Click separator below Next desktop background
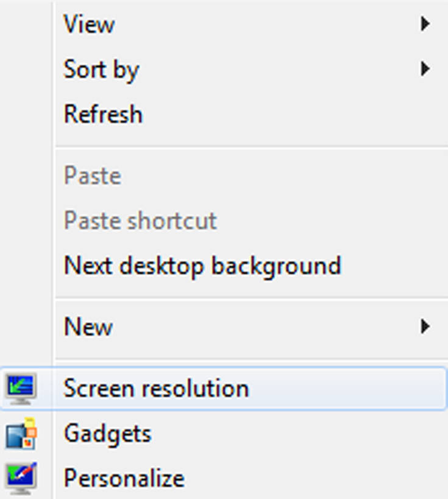The image size is (448, 499). (x=252, y=299)
